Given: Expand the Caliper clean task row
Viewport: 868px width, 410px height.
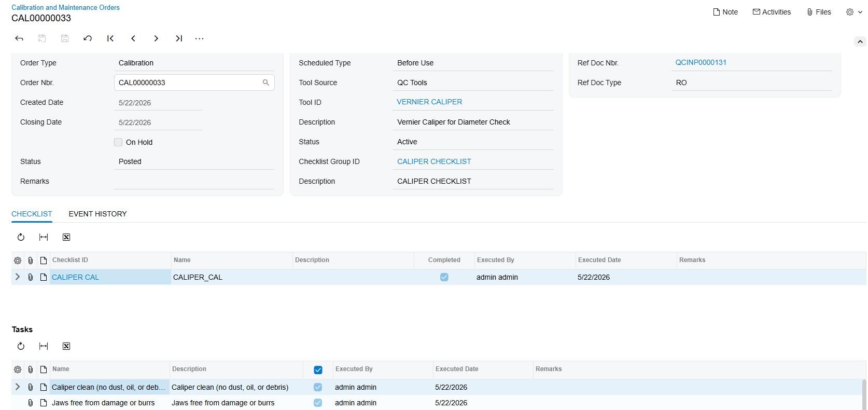Looking at the screenshot, I should (18, 387).
